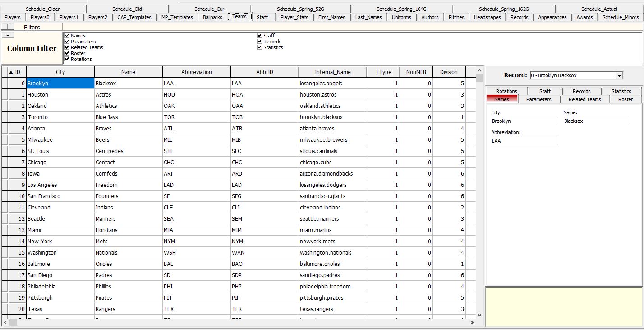This screenshot has height=330, width=644.
Task: Open the Related Teams tab in record panel
Action: pyautogui.click(x=584, y=99)
